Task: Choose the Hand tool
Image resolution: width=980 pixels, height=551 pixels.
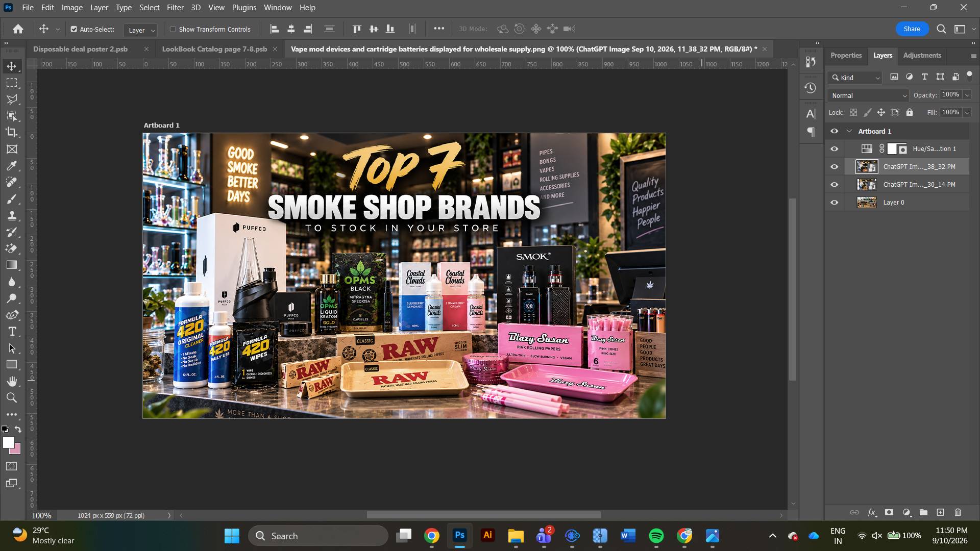Action: (12, 381)
